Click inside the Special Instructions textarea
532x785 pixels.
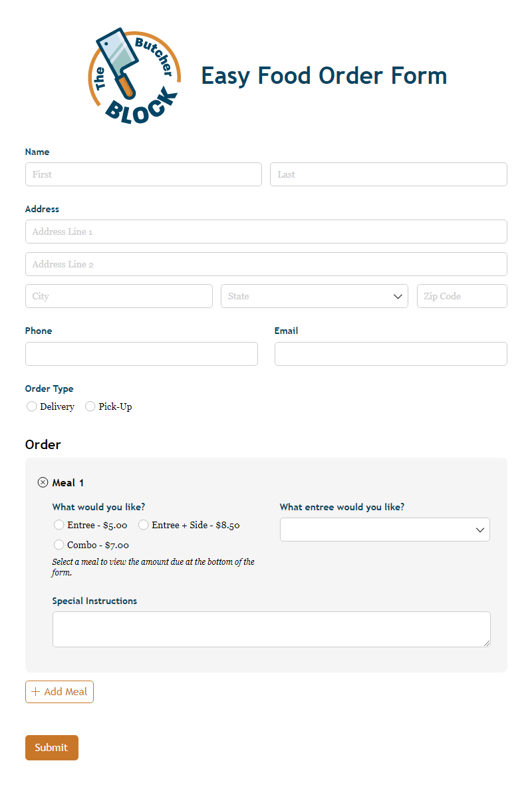tap(271, 629)
